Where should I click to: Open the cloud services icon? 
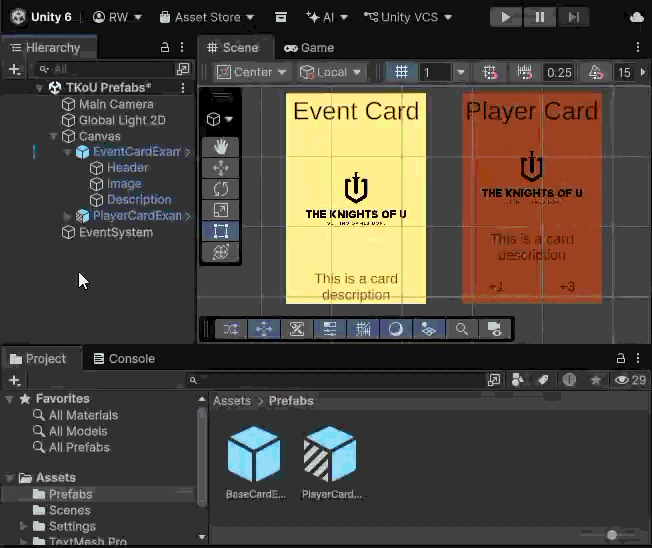click(636, 17)
